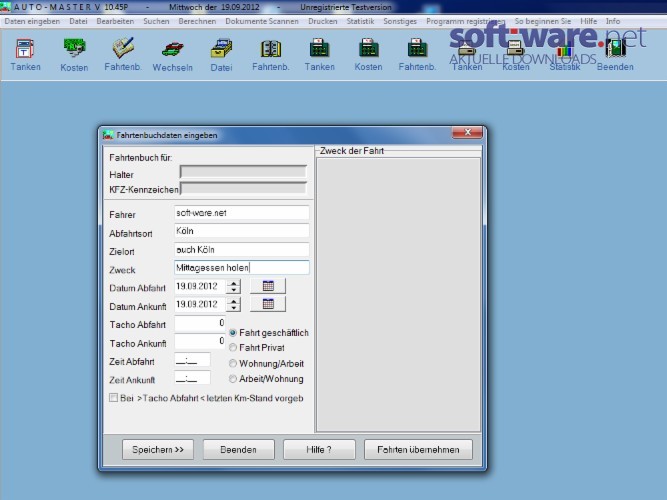667x500 pixels.
Task: Open the Fahrtenb. notepad-and-pen icon
Action: tap(123, 48)
